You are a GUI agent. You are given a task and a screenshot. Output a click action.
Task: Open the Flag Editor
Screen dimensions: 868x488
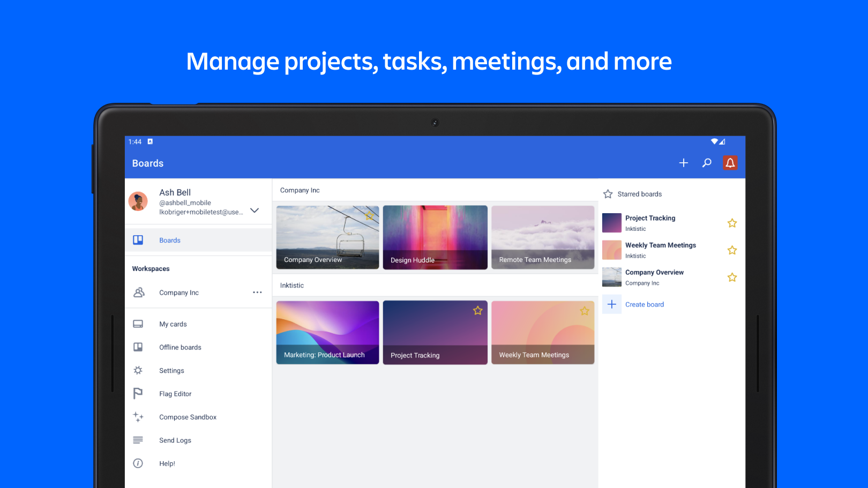coord(175,393)
